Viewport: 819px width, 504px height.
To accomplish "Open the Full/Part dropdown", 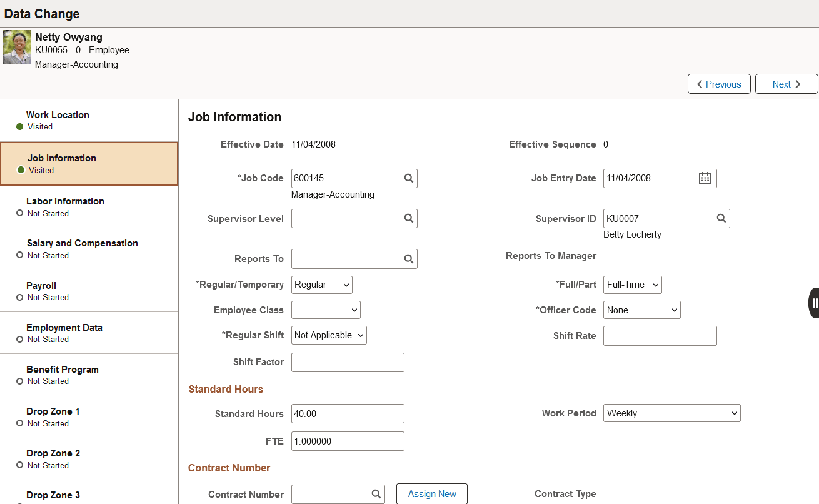I will 632,285.
